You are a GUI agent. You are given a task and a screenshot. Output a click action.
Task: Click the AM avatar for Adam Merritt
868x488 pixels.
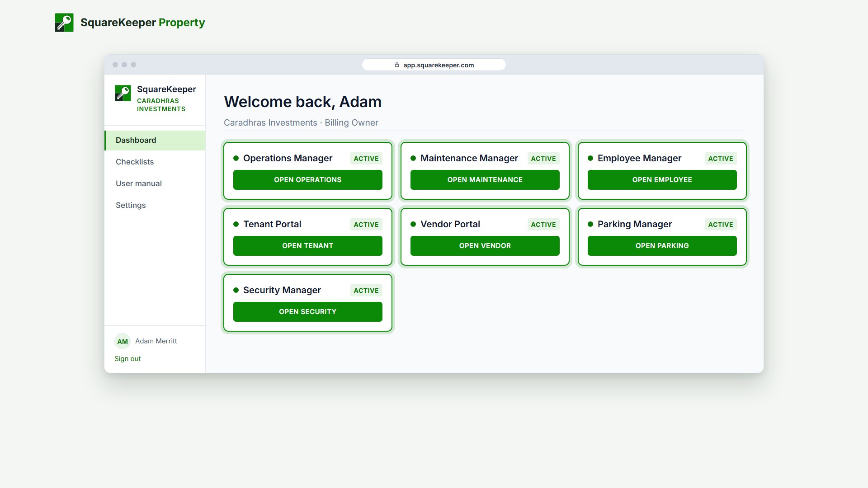tap(123, 342)
